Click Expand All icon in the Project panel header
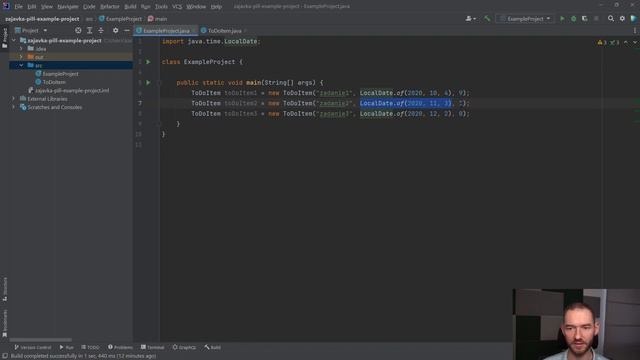The width and height of the screenshot is (640, 360). 89,30
